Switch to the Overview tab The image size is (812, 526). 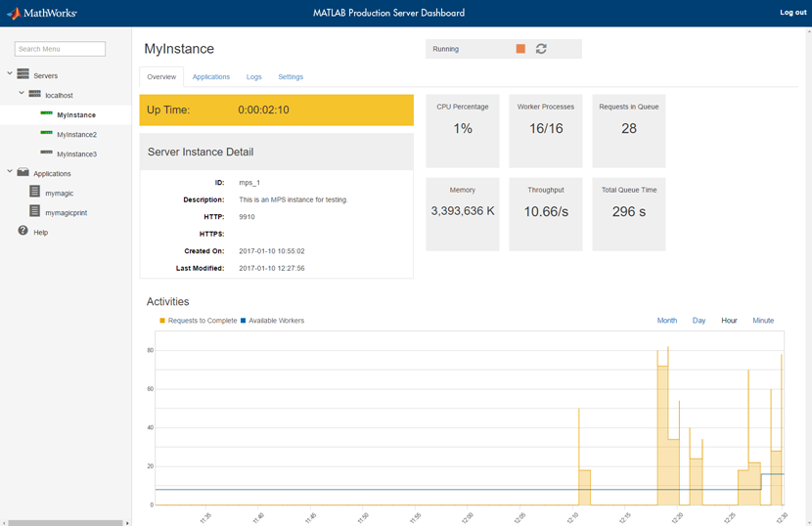coord(161,76)
